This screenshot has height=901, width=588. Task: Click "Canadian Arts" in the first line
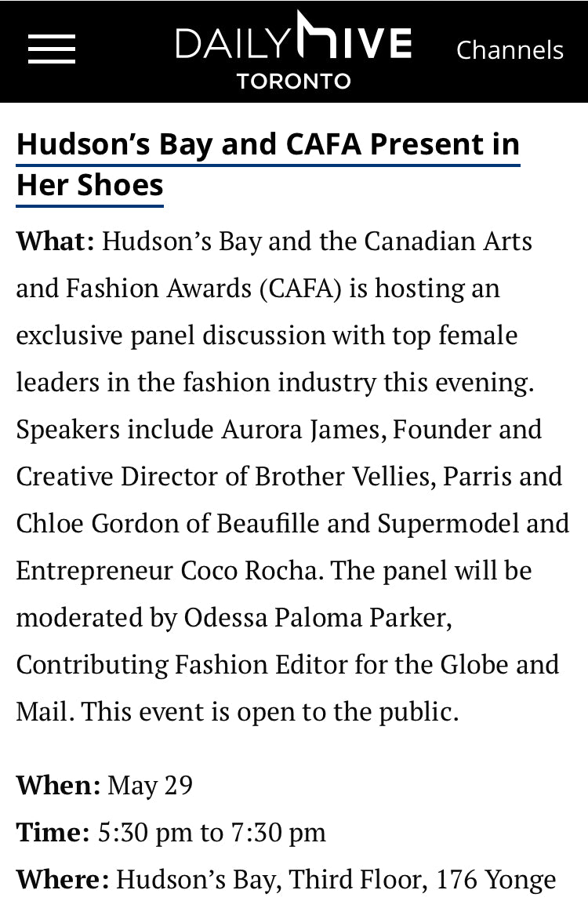[x=448, y=241]
